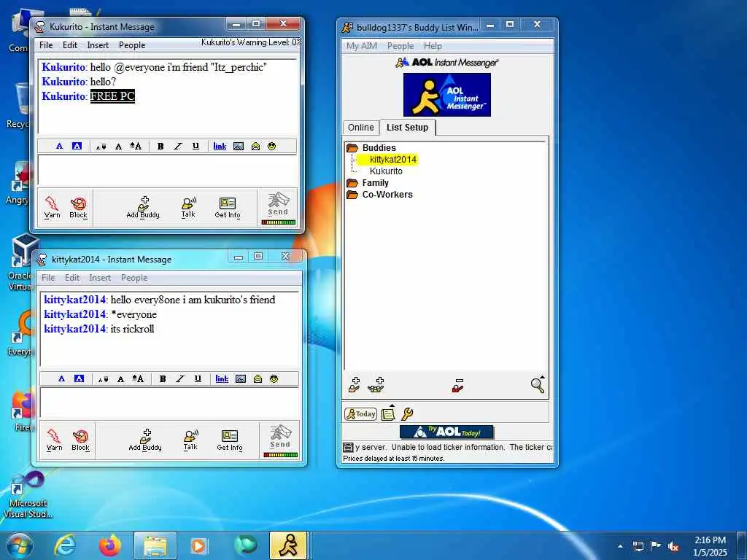Click the AOL Instant Messenger logo banner

coord(447,94)
